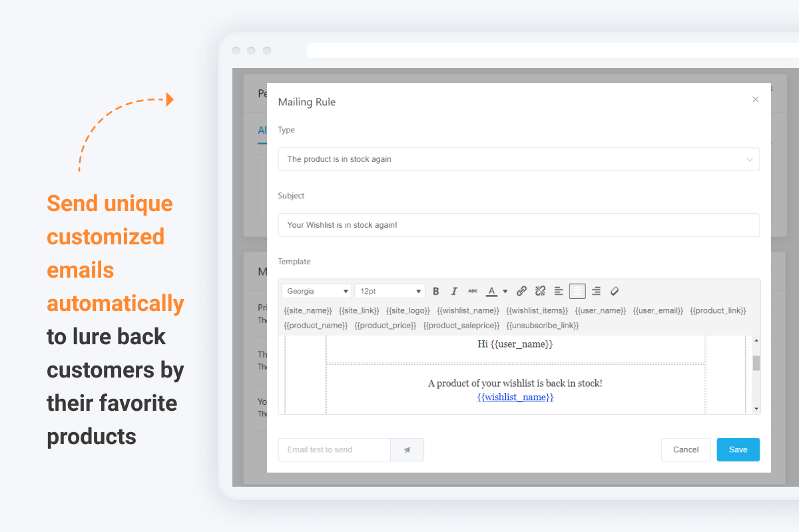
Task: Click the remove link icon
Action: pos(540,291)
